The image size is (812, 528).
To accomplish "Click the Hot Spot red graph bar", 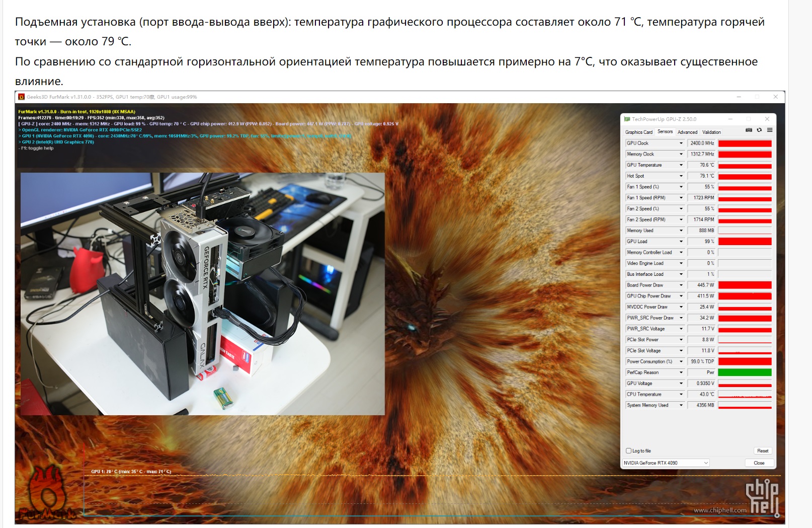I will [x=745, y=176].
